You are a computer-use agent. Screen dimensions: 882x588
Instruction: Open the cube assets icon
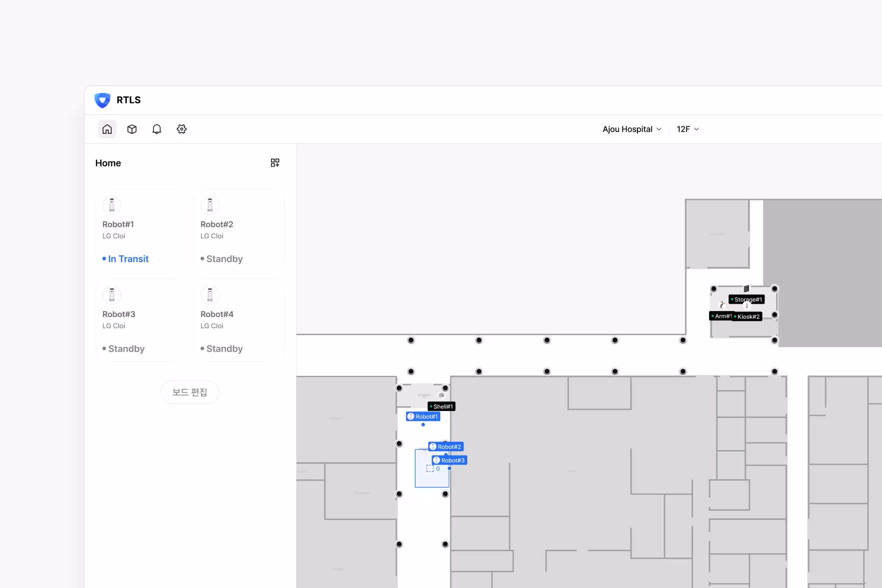[x=132, y=129]
